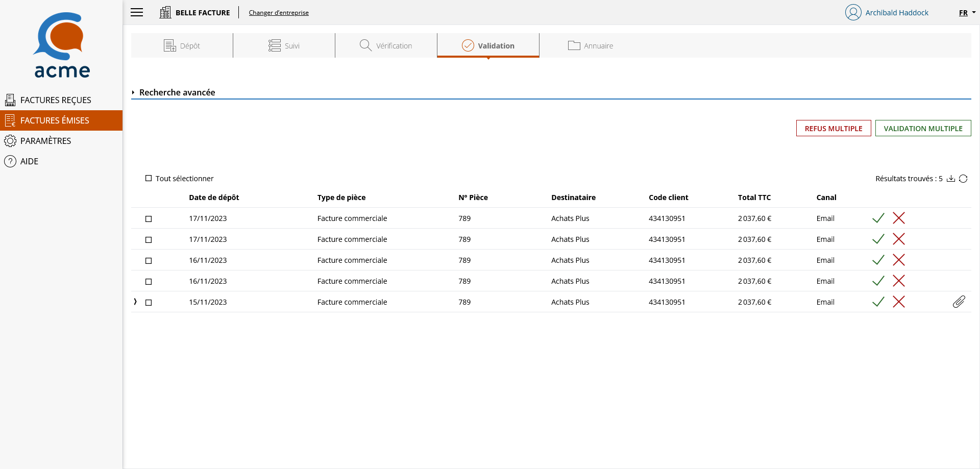Select the Validation tab
Image resolution: width=980 pixels, height=469 pixels.
[488, 45]
